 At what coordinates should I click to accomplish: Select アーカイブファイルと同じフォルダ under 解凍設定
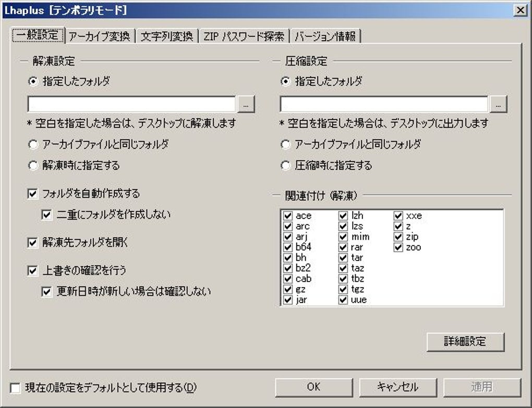pyautogui.click(x=33, y=145)
